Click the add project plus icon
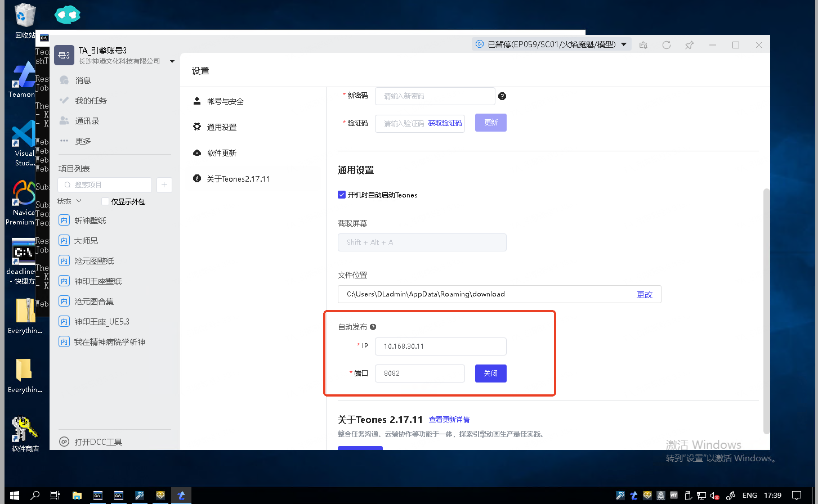 coord(164,185)
